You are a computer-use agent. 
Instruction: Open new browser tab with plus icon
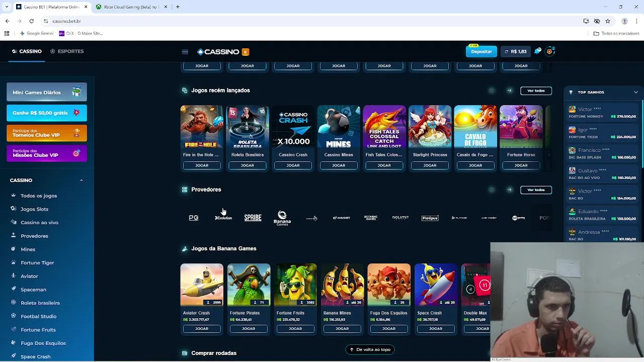click(178, 7)
